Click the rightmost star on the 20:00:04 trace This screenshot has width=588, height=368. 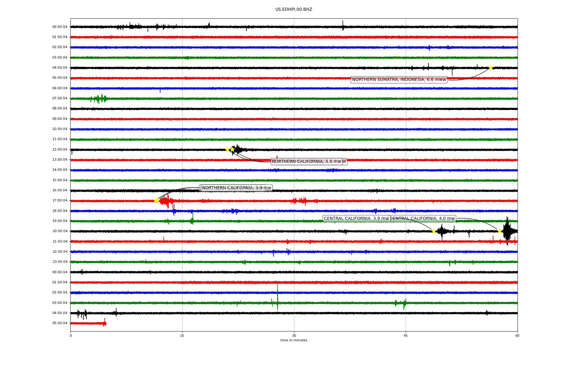click(499, 231)
